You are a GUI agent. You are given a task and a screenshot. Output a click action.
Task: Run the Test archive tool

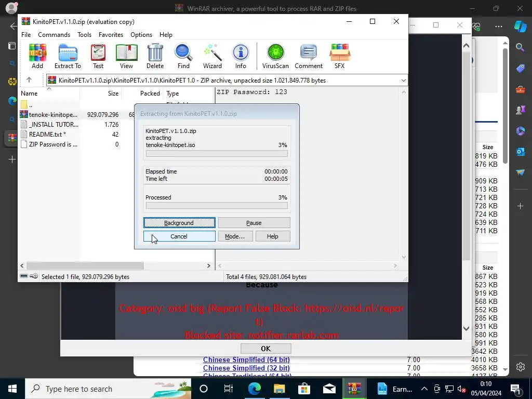98,56
